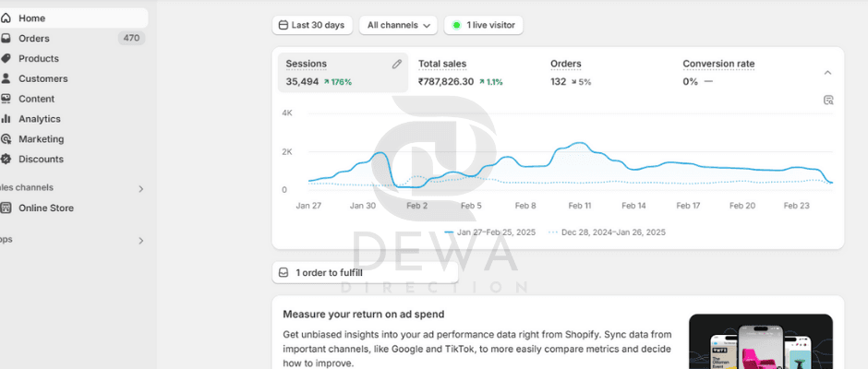Viewport: 868px width, 369px height.
Task: Click the Products tag icon
Action: [x=6, y=59]
